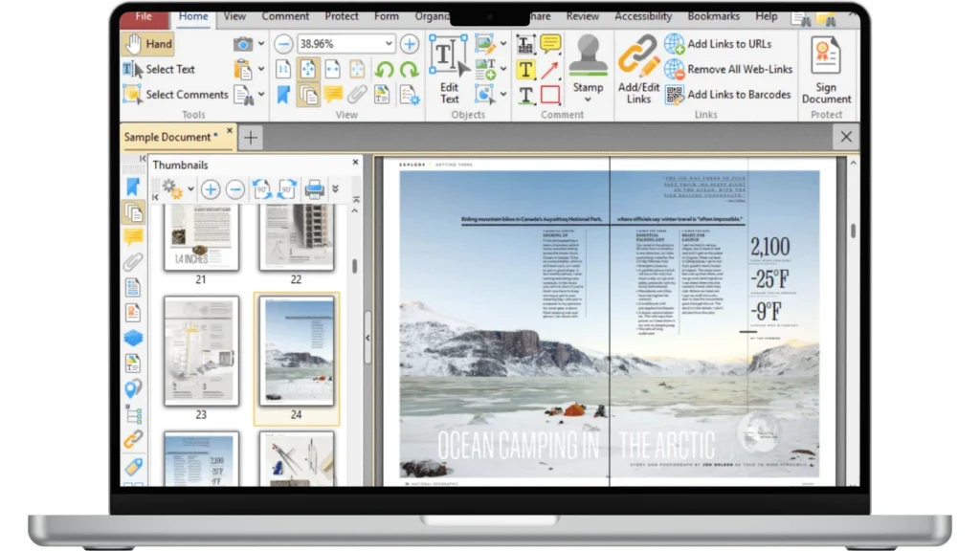Open the zoom level 38.96% dropdown
The image size is (980, 551).
[x=389, y=44]
